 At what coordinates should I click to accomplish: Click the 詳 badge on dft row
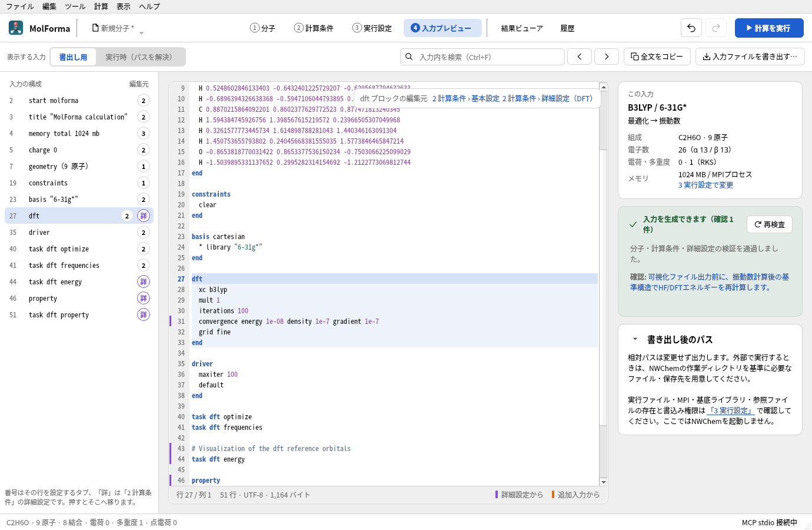tap(144, 216)
